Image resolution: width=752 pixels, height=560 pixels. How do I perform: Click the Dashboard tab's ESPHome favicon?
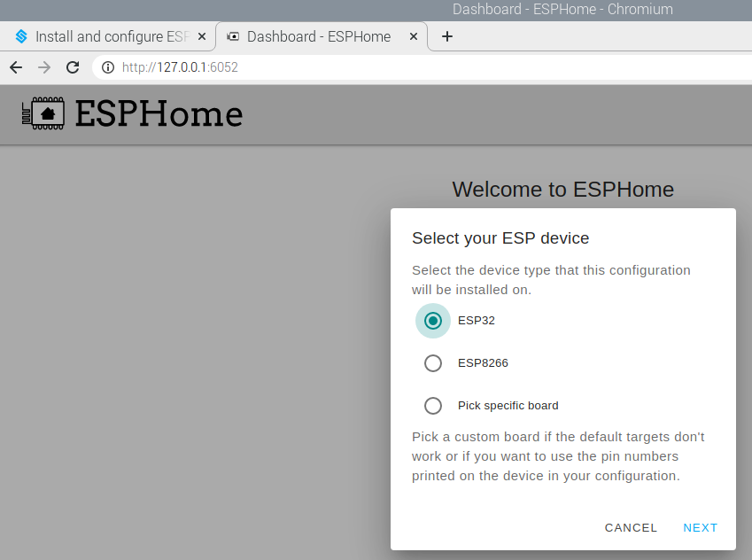(233, 36)
